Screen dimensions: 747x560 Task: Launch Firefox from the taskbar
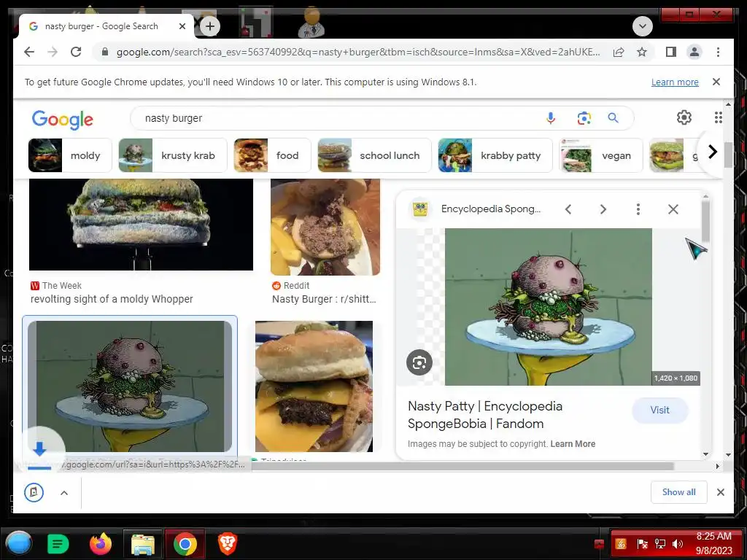click(101, 543)
